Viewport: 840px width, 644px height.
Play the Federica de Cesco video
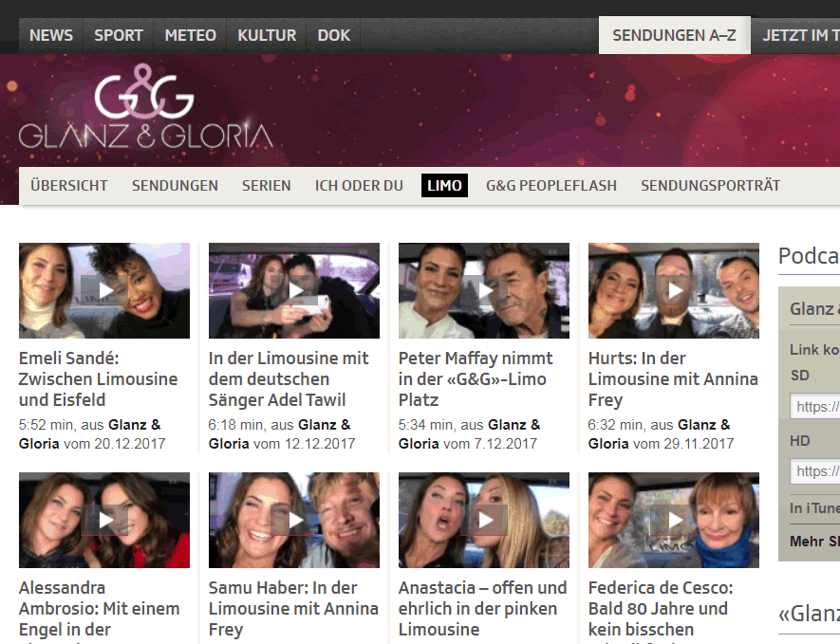pos(674,520)
